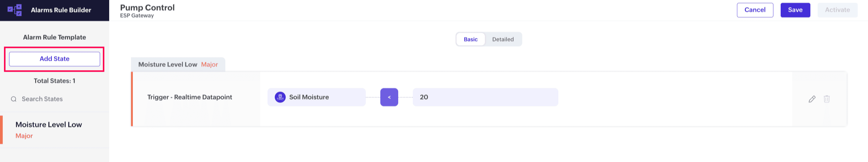Image resolution: width=868 pixels, height=162 pixels.
Task: Click the less-than operator button
Action: 389,97
